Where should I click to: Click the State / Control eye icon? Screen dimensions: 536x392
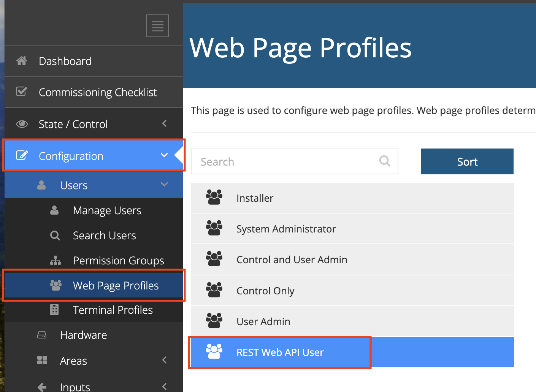click(x=22, y=124)
